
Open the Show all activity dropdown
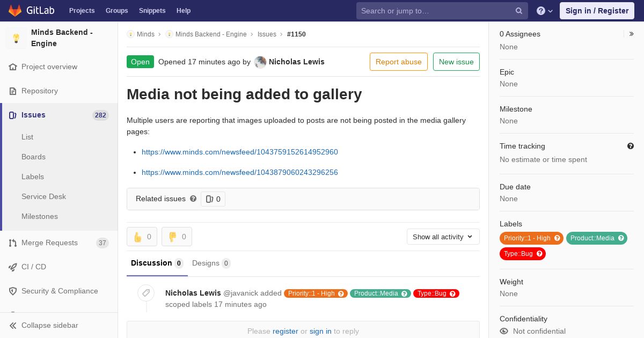(x=443, y=237)
